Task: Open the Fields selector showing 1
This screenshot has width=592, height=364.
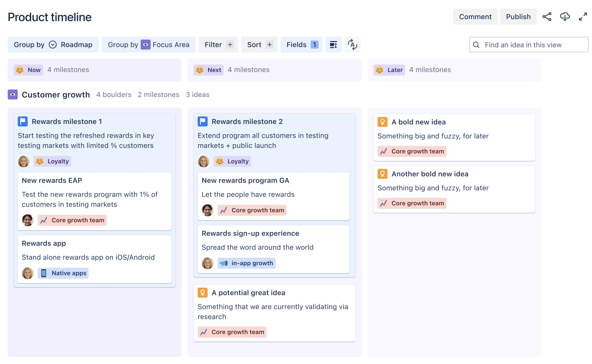Action: pos(301,45)
